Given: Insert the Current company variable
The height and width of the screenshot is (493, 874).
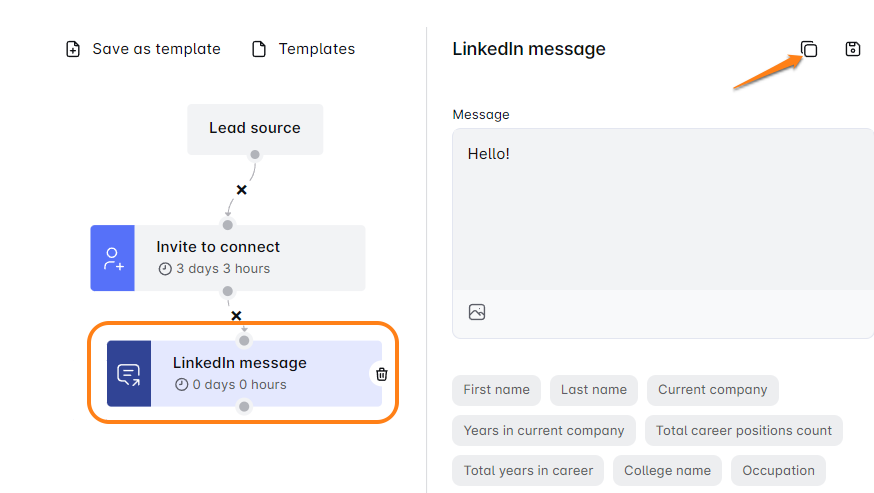Looking at the screenshot, I should (x=712, y=390).
